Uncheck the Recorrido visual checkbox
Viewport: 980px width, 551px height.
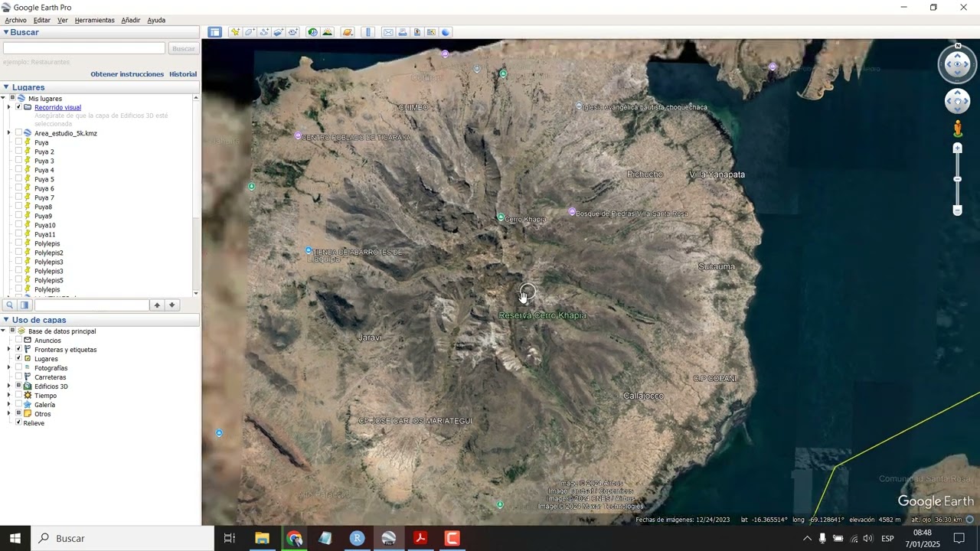tap(18, 107)
